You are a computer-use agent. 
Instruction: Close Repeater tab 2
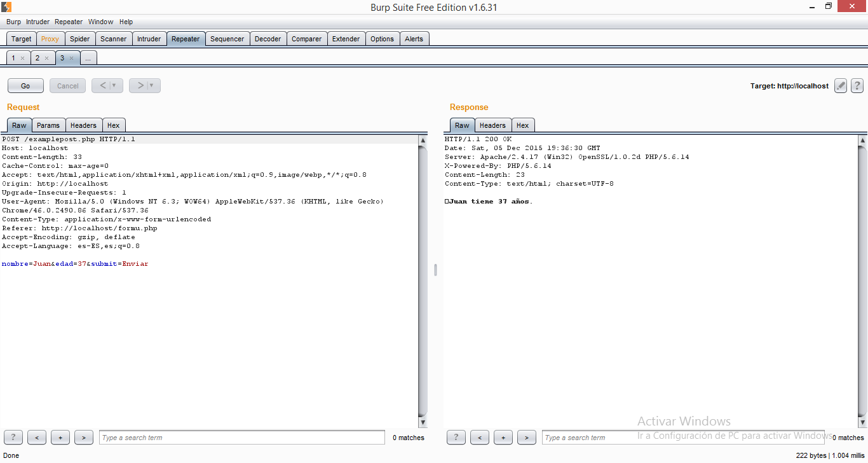pyautogui.click(x=46, y=59)
